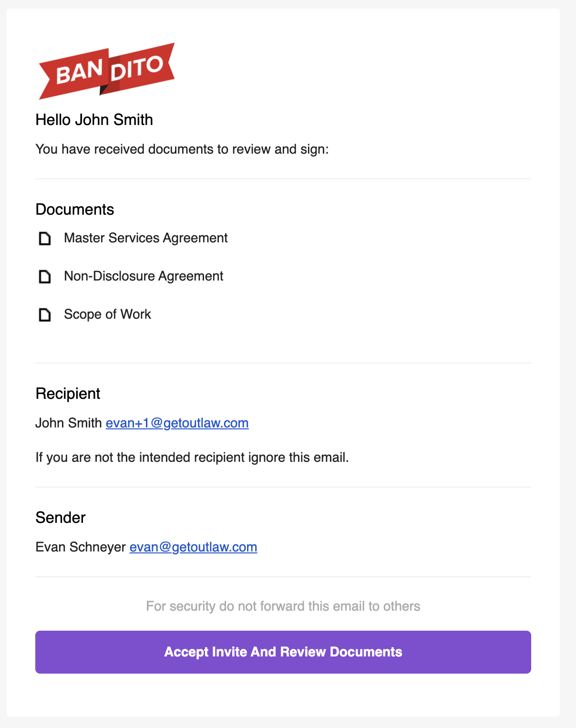Image resolution: width=576 pixels, height=728 pixels.
Task: Select the Master Services Agreement title
Action: (x=146, y=238)
